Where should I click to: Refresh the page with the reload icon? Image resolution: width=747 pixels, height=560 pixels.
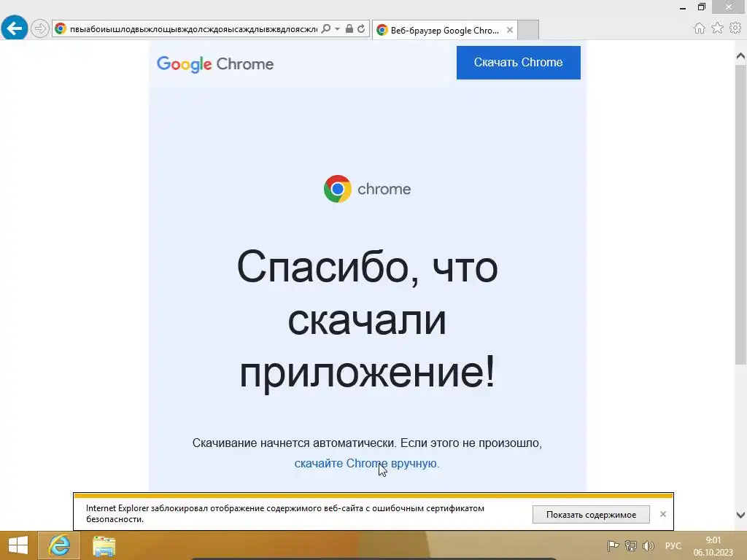[362, 29]
